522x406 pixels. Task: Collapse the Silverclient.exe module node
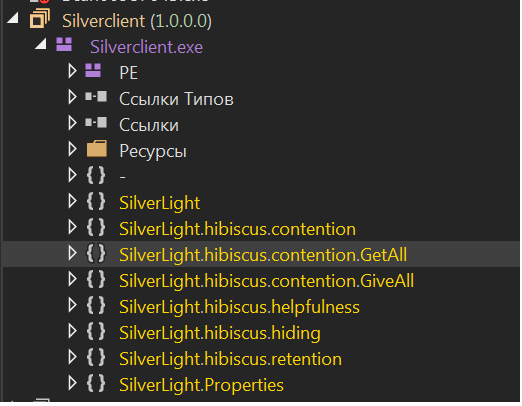click(x=41, y=44)
